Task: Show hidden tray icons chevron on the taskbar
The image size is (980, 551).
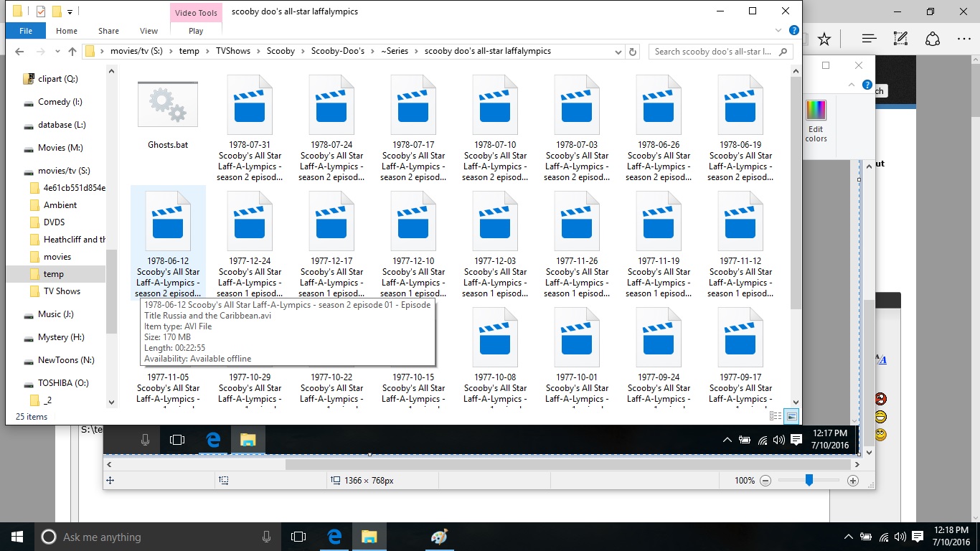Action: pyautogui.click(x=849, y=537)
